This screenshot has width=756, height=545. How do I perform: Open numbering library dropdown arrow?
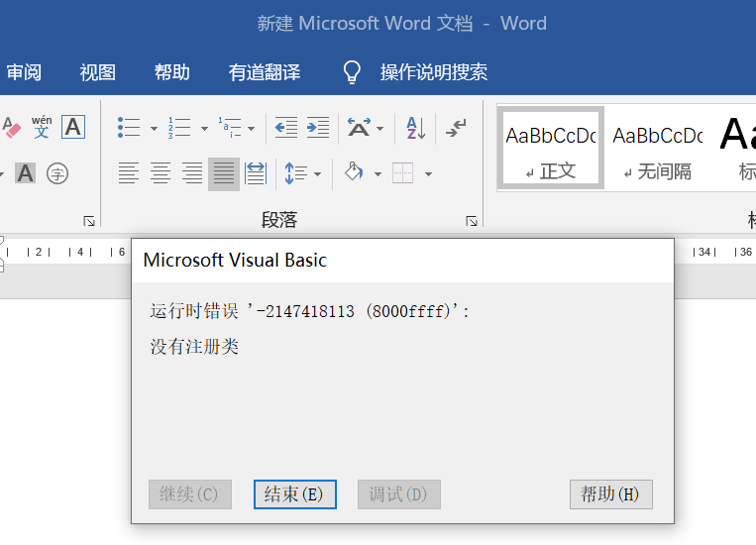pos(204,128)
